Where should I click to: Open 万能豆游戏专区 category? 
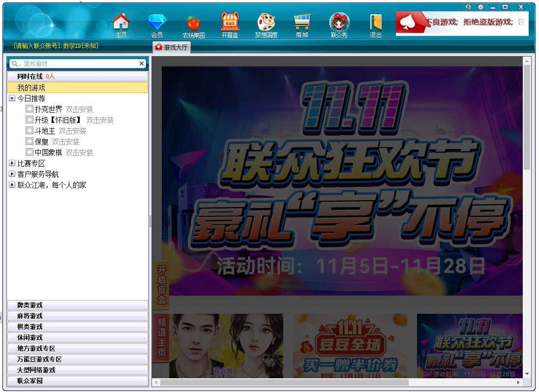[78, 359]
